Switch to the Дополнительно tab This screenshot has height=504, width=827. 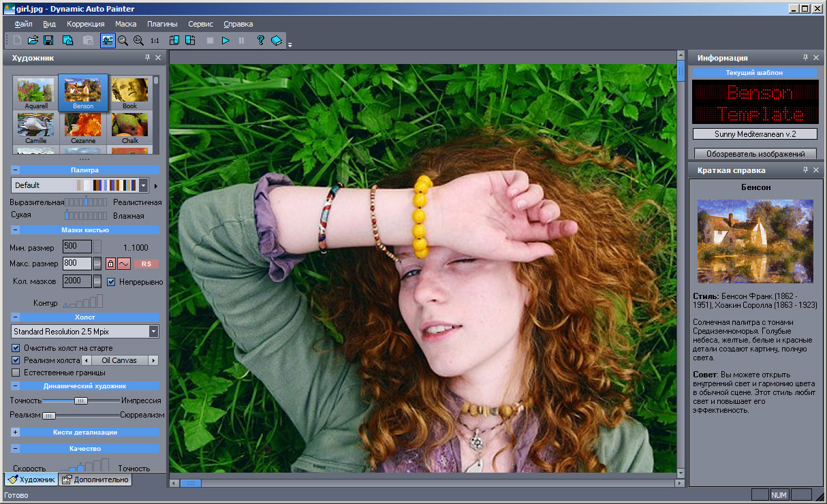95,479
